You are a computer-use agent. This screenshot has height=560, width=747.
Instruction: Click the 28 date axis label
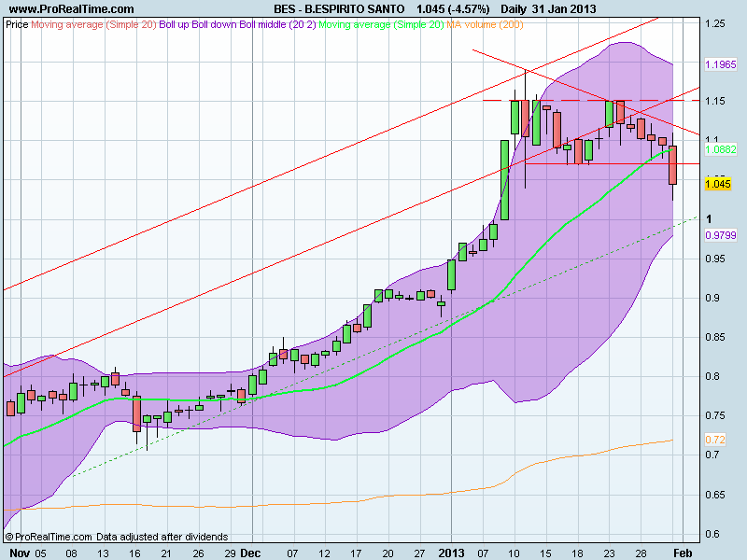641,553
